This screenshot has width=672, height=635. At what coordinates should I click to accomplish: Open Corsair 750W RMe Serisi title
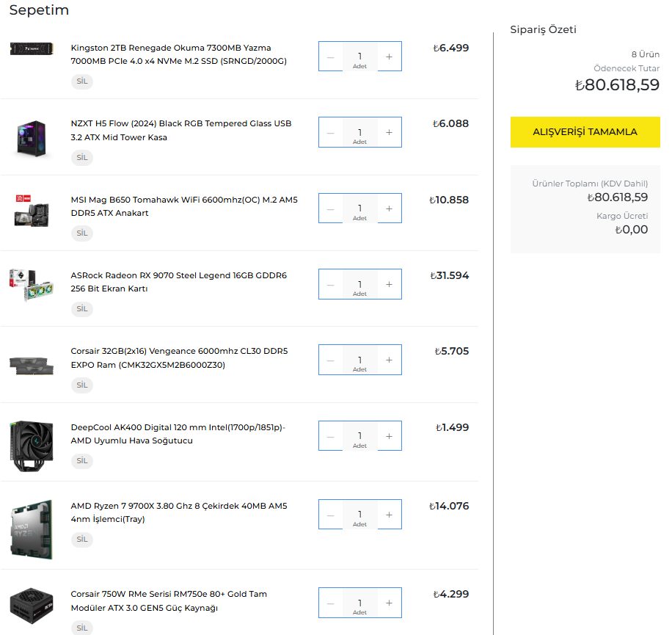169,600
